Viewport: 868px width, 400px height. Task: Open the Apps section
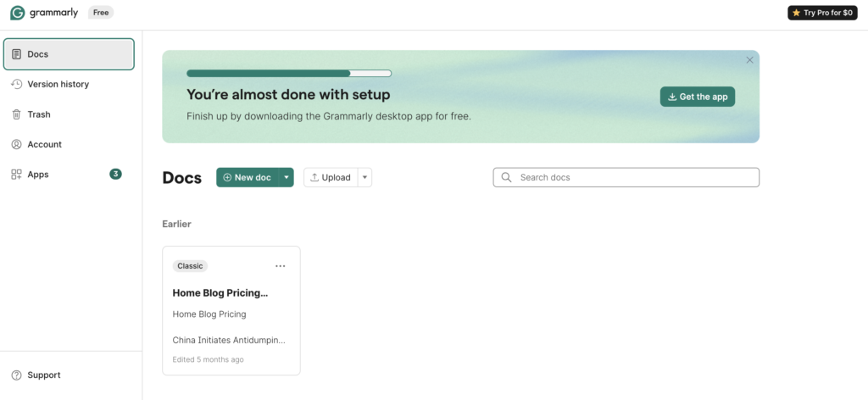coord(69,175)
